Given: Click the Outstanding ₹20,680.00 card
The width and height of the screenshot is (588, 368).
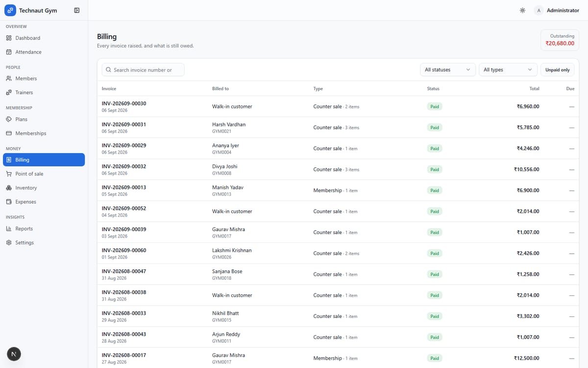Looking at the screenshot, I should click(x=560, y=40).
